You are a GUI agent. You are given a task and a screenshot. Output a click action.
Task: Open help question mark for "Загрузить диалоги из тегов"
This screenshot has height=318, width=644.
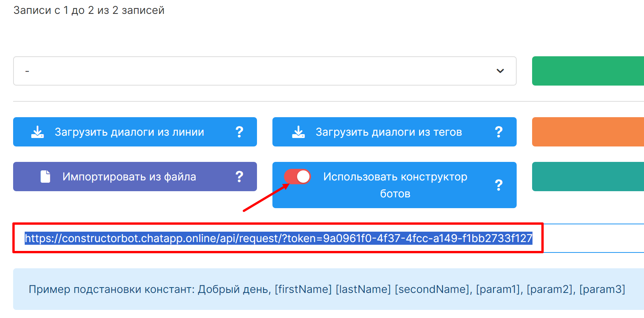499,132
